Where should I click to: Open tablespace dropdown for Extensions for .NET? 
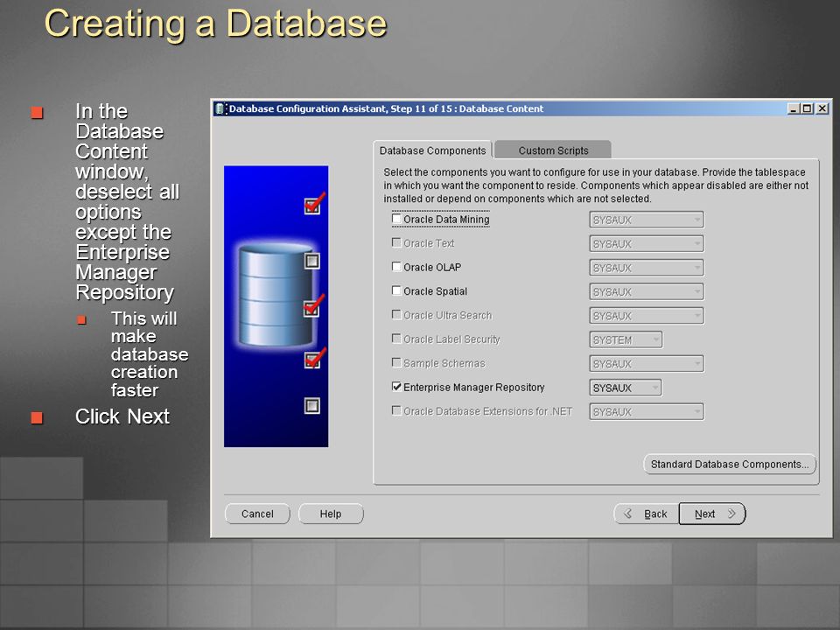click(647, 412)
